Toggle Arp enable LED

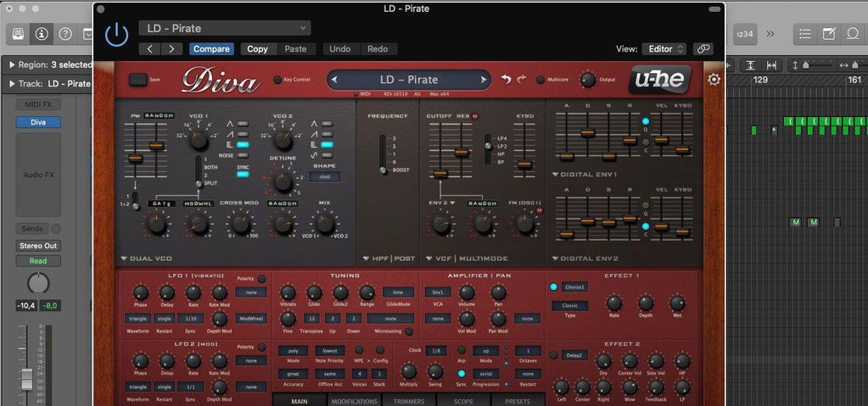point(461,351)
